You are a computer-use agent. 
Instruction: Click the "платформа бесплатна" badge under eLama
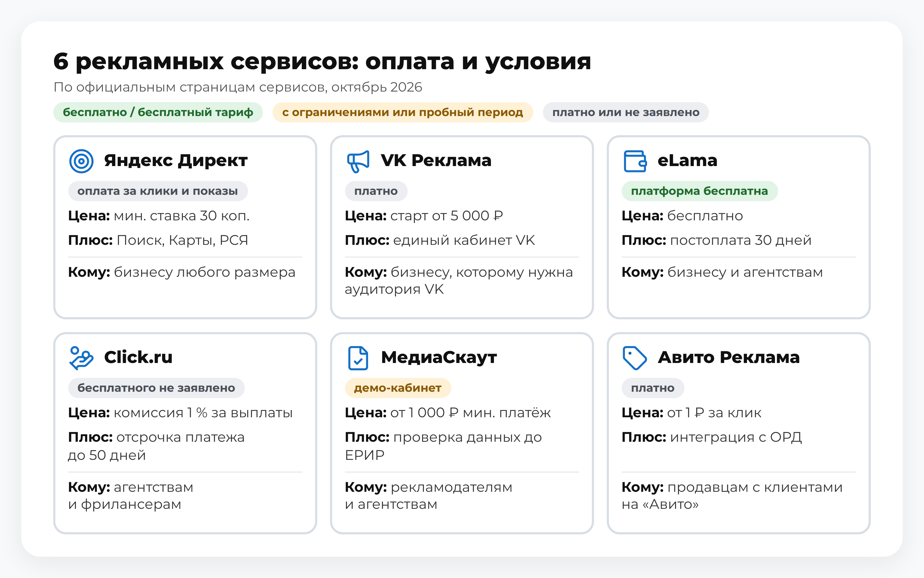click(699, 191)
